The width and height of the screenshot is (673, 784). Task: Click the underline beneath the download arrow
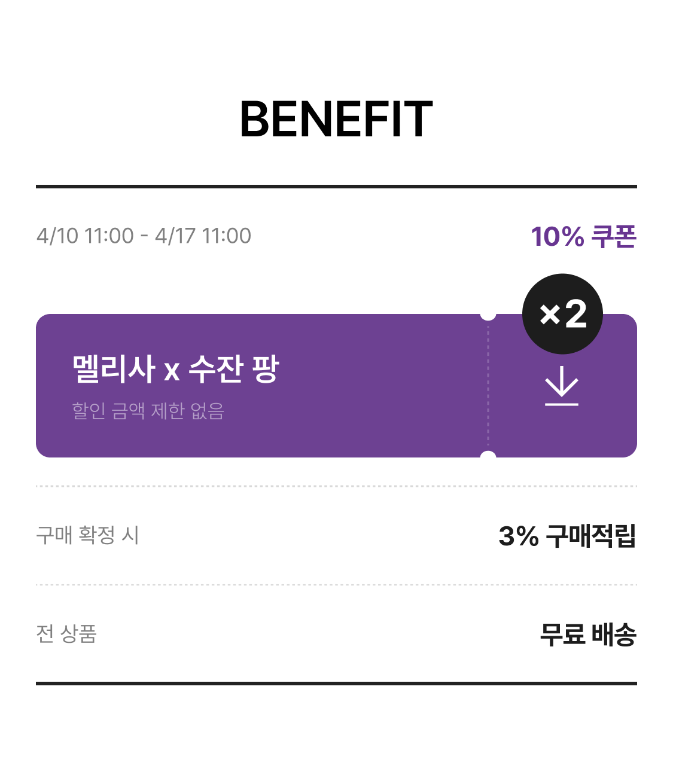pos(562,405)
